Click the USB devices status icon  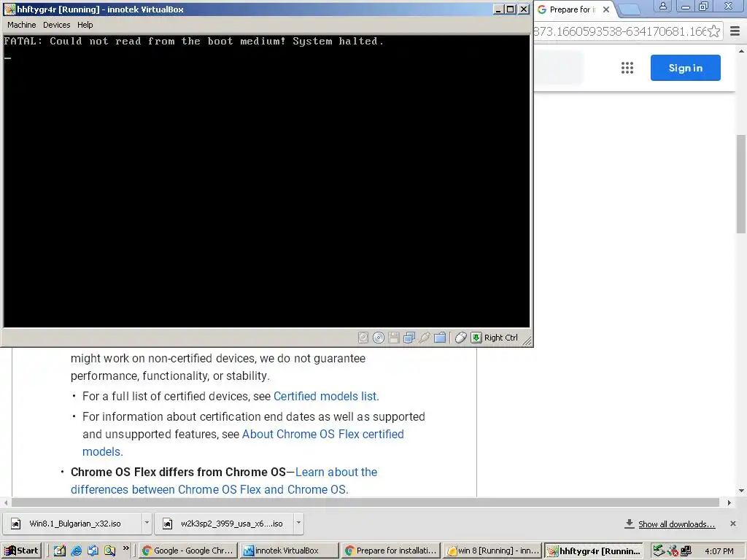click(x=424, y=338)
